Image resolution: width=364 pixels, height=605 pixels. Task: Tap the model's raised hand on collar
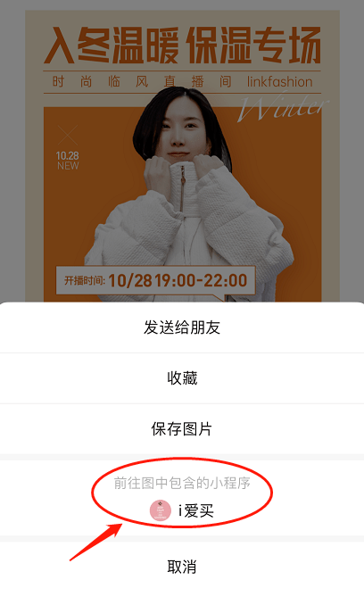pos(157,174)
